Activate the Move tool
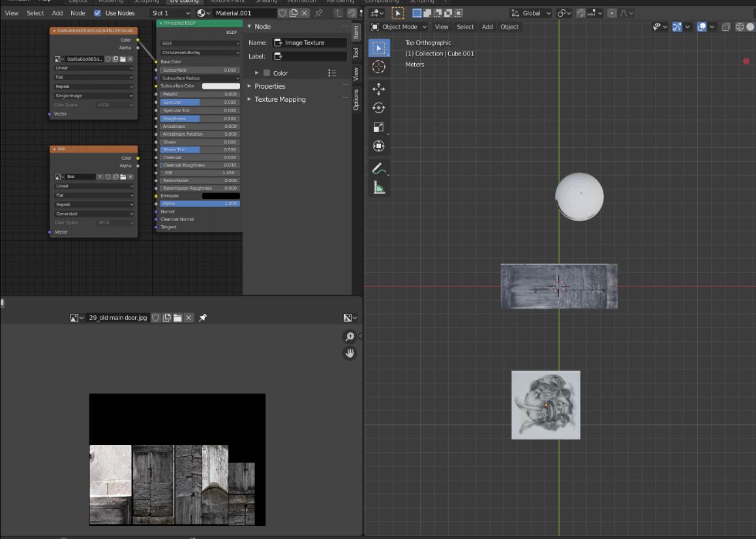 pyautogui.click(x=378, y=89)
